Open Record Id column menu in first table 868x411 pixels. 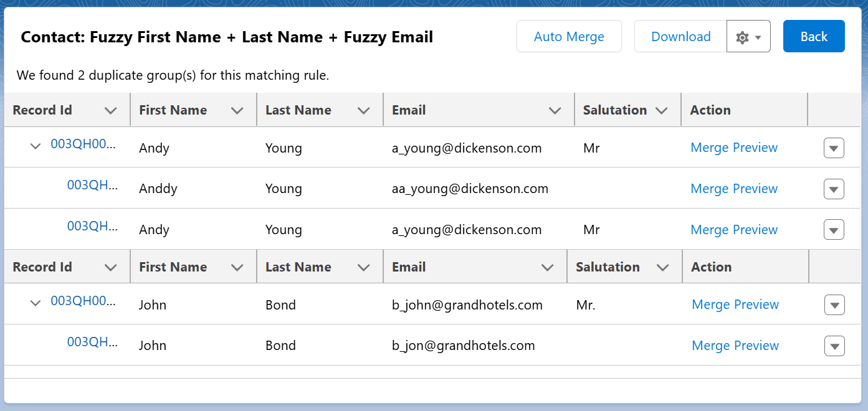coord(111,110)
